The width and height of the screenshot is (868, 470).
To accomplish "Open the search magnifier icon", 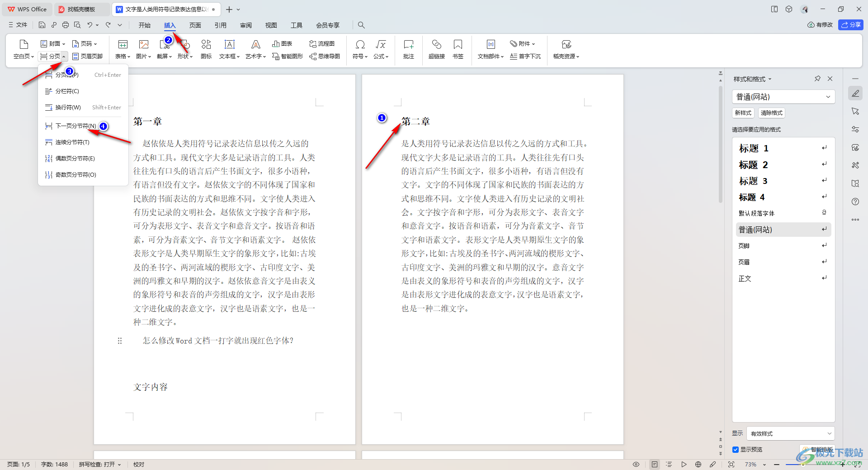I will click(361, 25).
